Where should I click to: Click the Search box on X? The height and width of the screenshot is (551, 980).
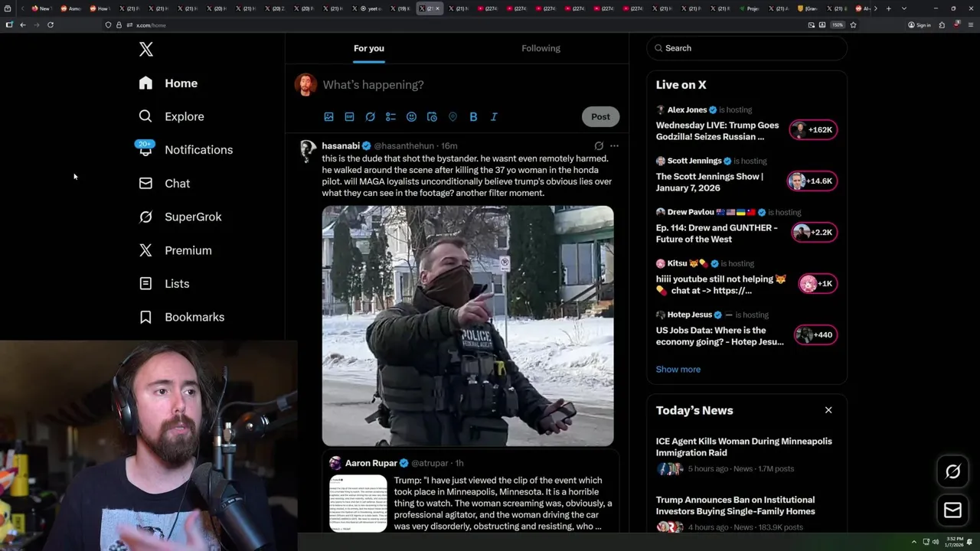tap(747, 48)
